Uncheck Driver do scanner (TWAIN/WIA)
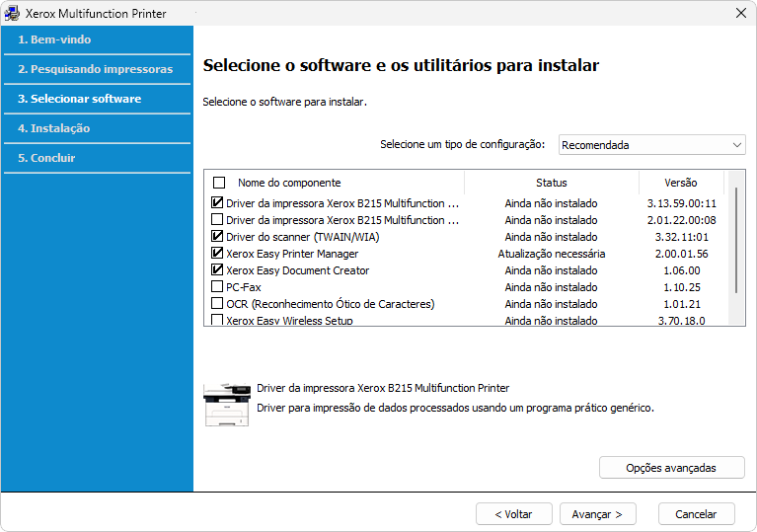 [217, 237]
